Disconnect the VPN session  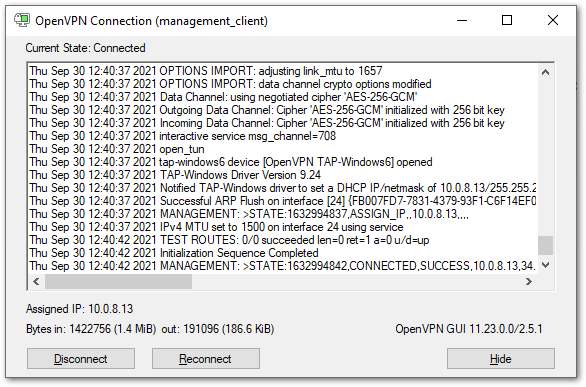point(81,359)
